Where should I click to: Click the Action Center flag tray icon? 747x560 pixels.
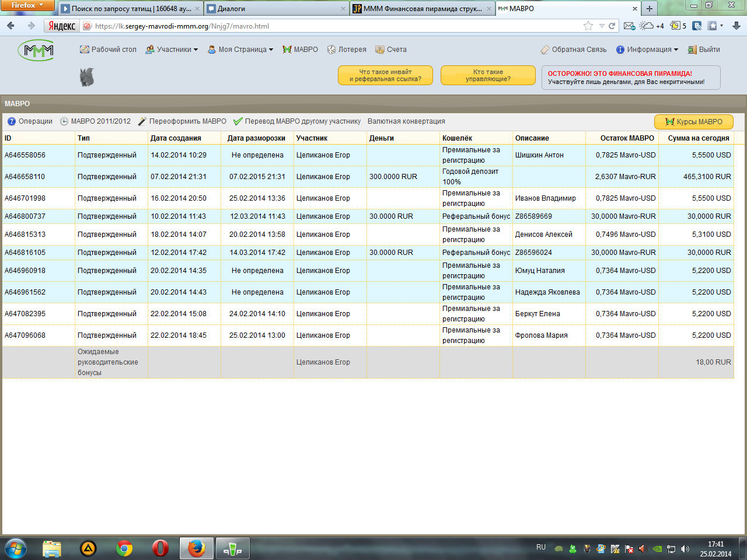pos(629,549)
